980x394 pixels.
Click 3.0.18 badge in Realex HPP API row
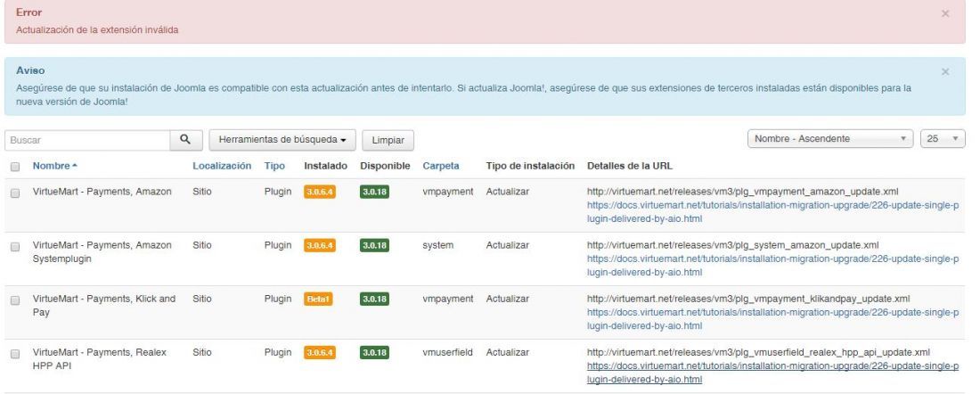point(374,353)
